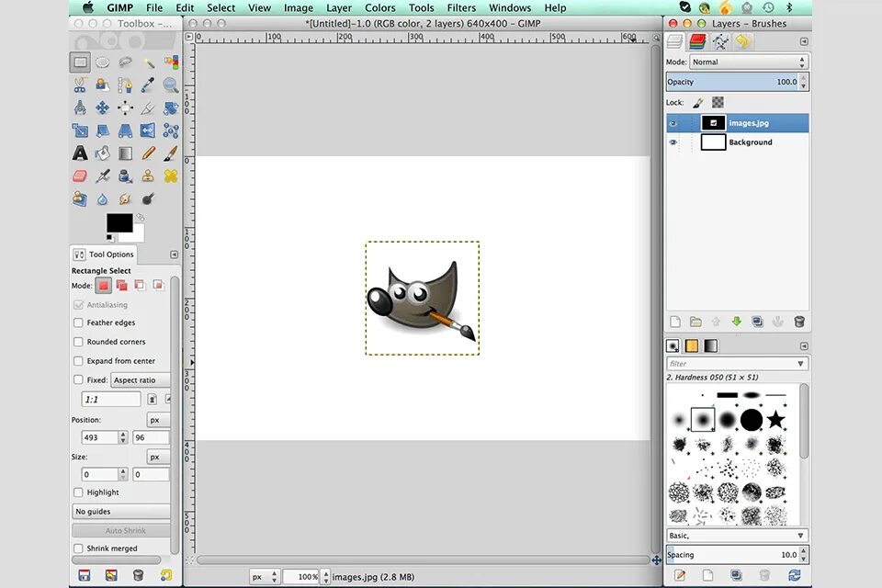Screen dimensions: 882x588
Task: Enable Feather edges checkbox
Action: click(x=78, y=323)
